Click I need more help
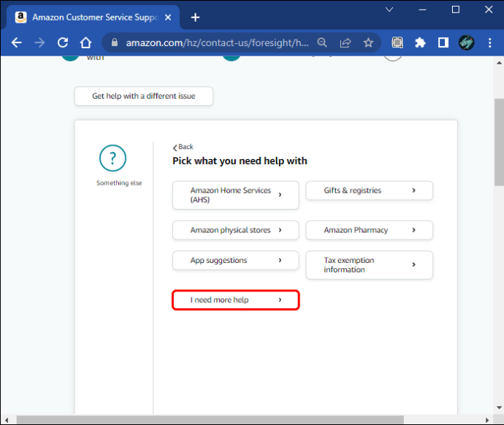504x425 pixels. 236,300
